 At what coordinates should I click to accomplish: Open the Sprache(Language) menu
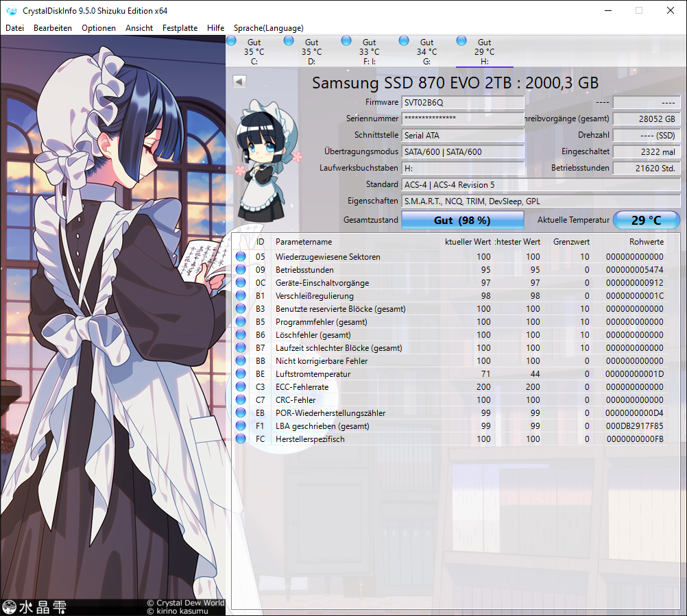(x=268, y=28)
